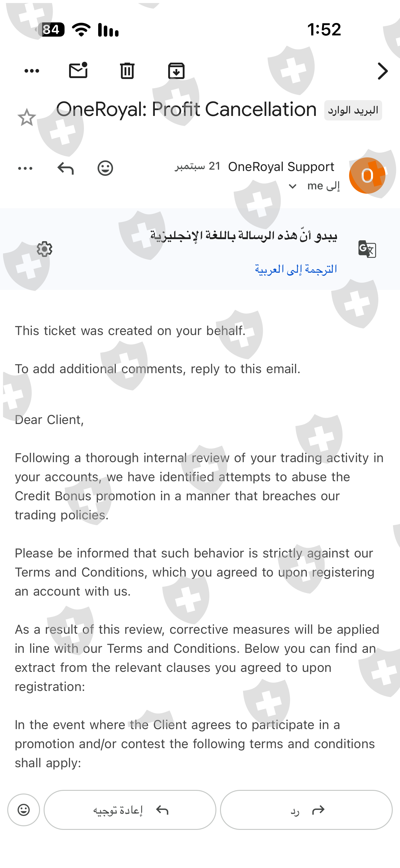
Task: Open the three-dot menu in the top toolbar
Action: coord(32,71)
